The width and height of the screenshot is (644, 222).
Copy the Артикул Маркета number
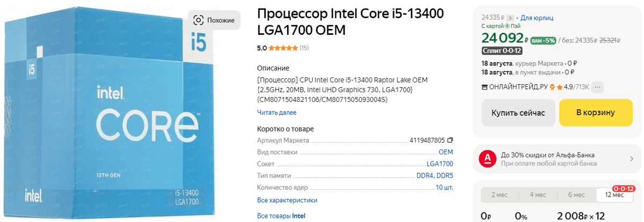tap(450, 140)
